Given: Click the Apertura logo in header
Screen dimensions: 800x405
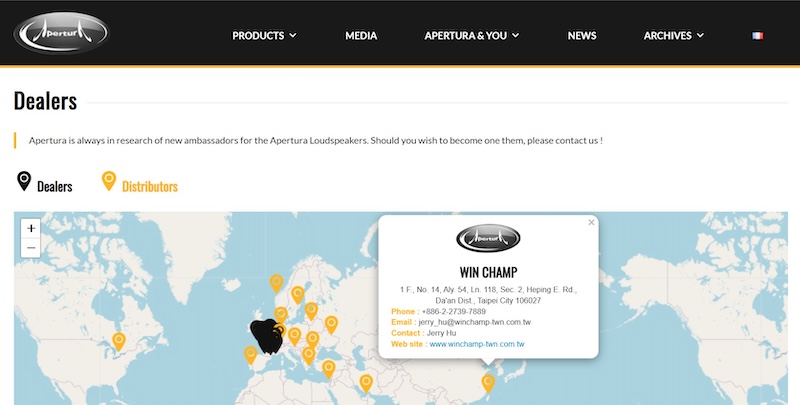Looking at the screenshot, I should [61, 33].
